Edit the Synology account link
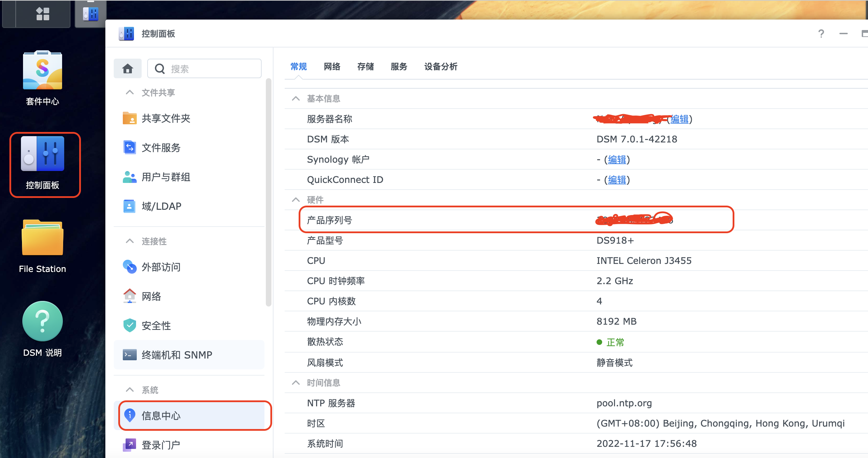This screenshot has width=868, height=458. [x=617, y=160]
